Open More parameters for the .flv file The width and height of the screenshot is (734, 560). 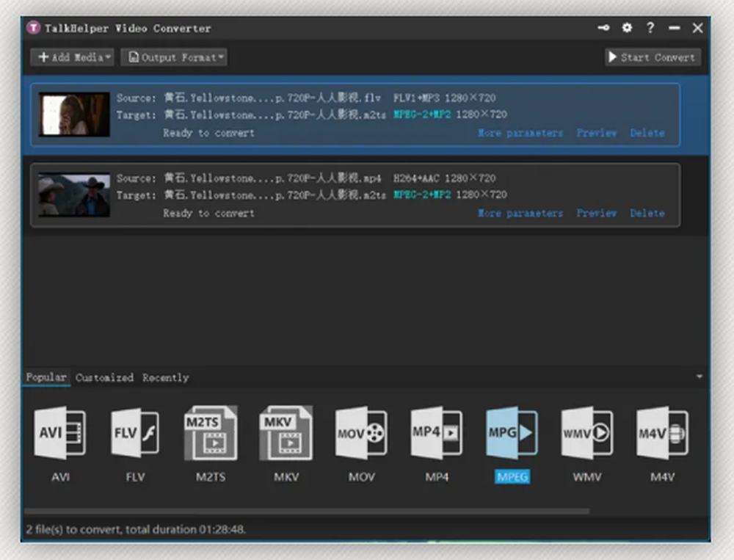[x=520, y=133]
